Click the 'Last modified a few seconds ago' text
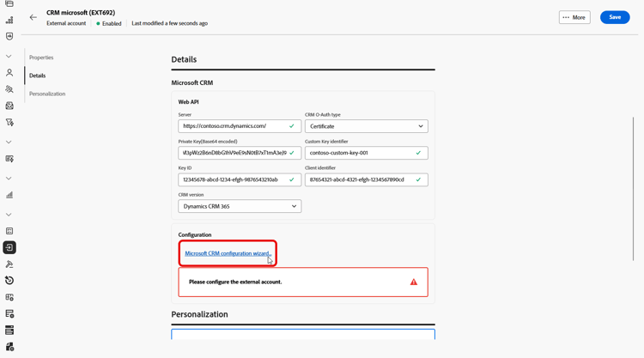The width and height of the screenshot is (644, 358). [x=170, y=23]
